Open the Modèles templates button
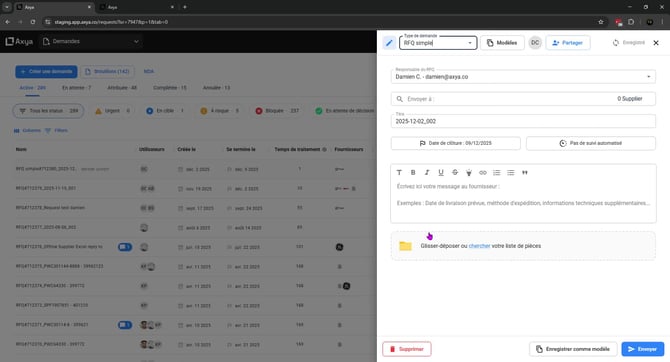This screenshot has width=670, height=362. point(502,43)
